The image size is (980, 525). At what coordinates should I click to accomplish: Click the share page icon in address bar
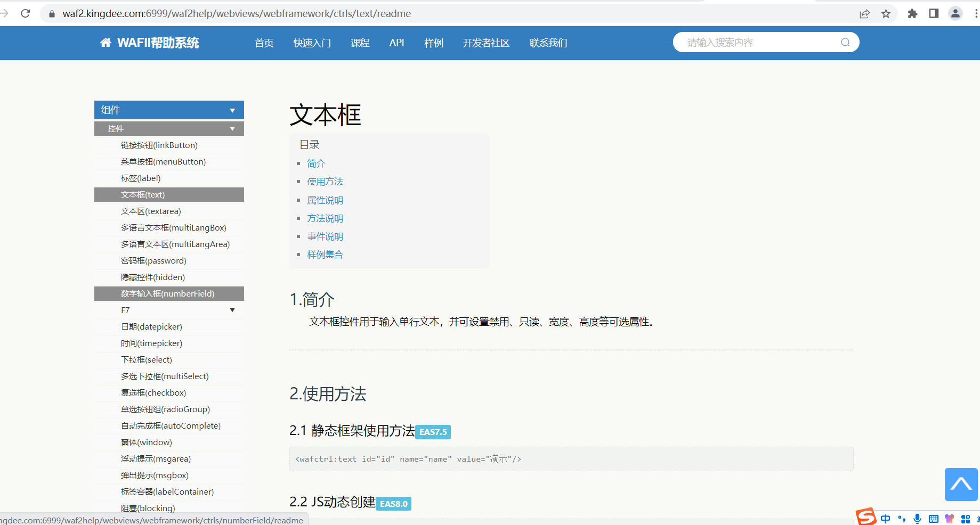click(864, 14)
